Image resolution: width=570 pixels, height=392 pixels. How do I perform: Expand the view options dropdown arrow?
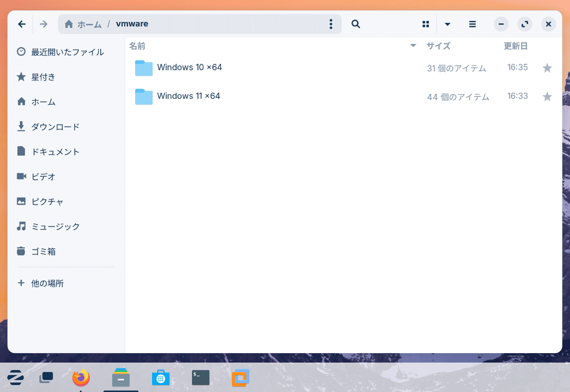pyautogui.click(x=447, y=24)
